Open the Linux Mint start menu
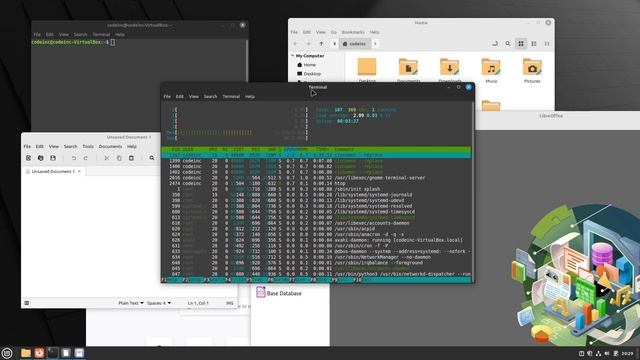 click(7, 353)
